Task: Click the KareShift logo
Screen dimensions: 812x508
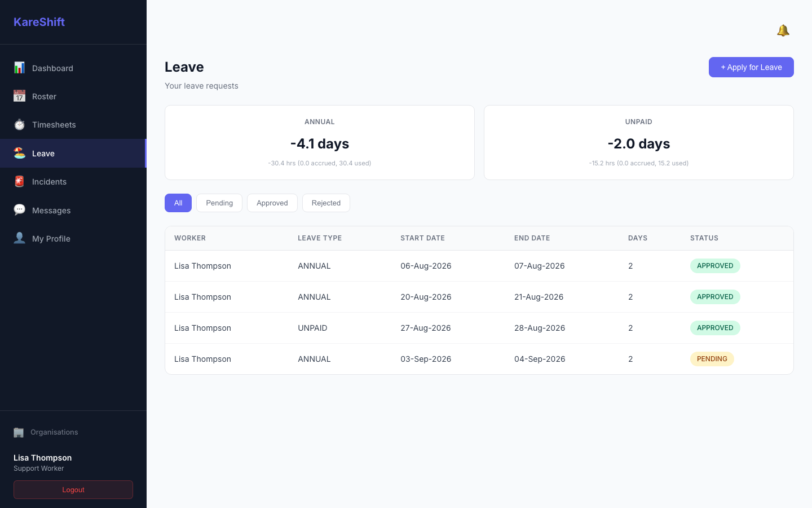Action: 39,22
